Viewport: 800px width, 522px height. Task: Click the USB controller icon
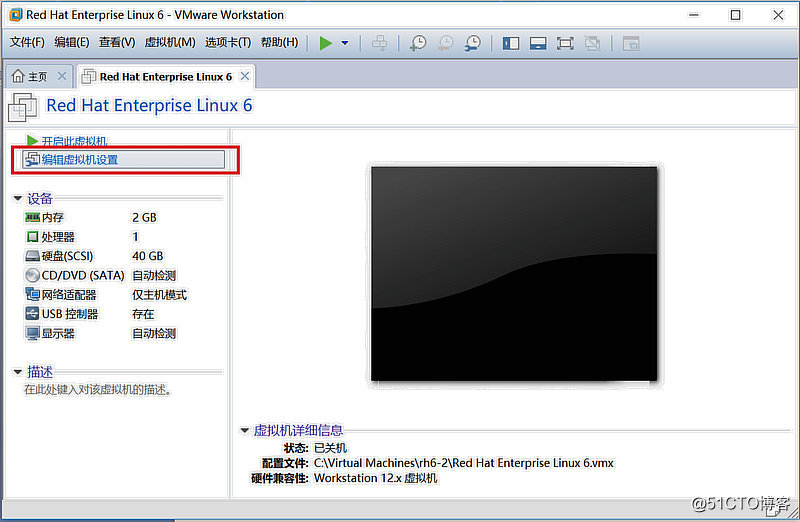[32, 314]
